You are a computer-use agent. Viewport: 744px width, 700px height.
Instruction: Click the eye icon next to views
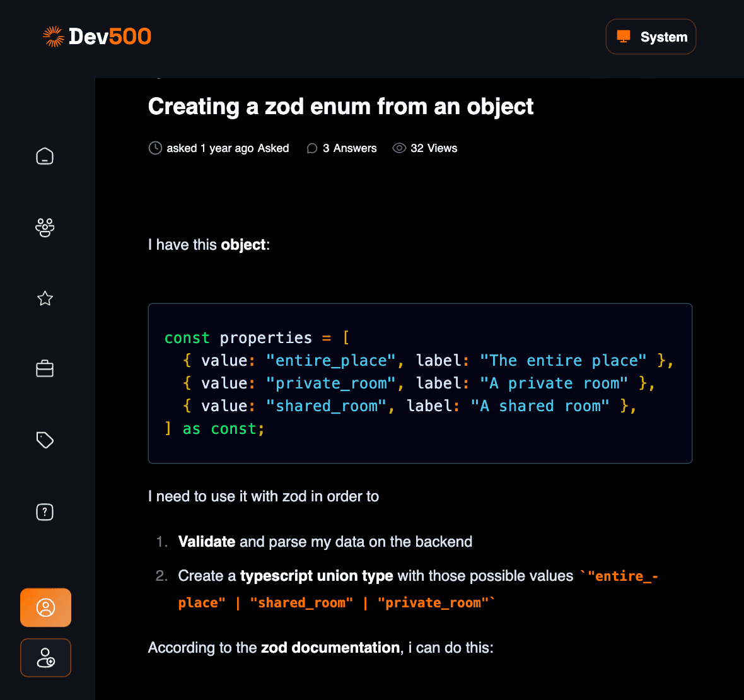tap(399, 148)
